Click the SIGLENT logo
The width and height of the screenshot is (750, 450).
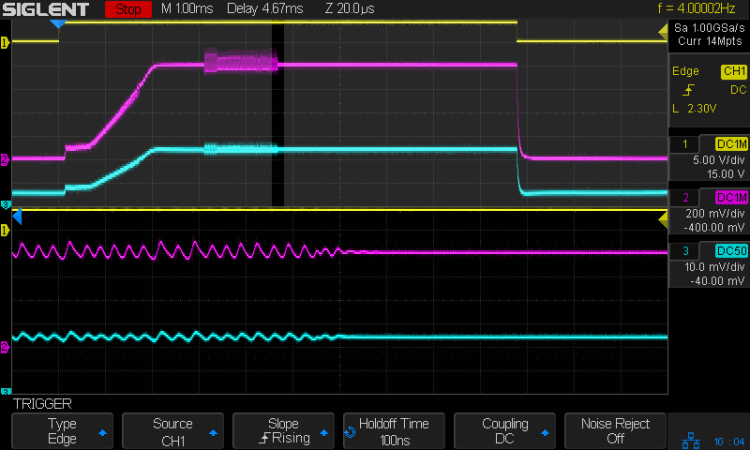pyautogui.click(x=48, y=10)
